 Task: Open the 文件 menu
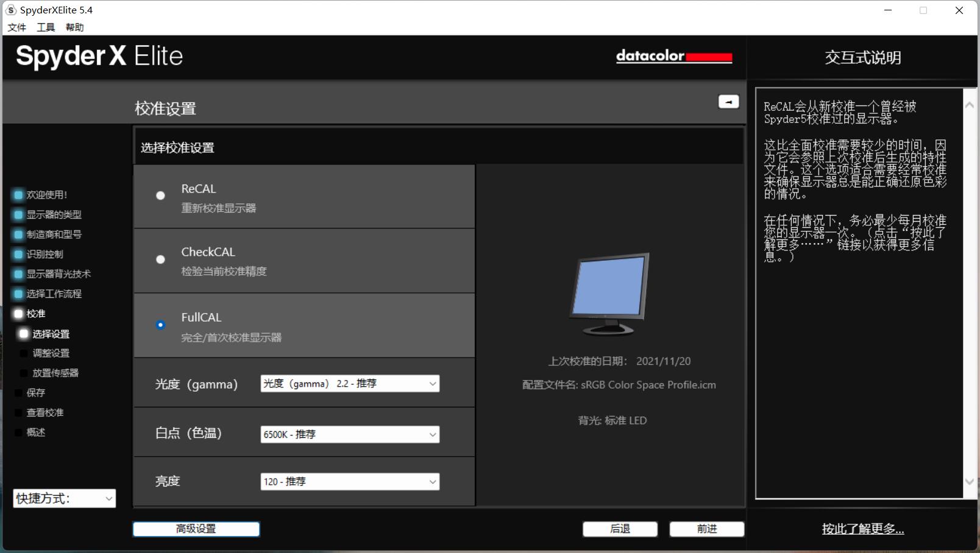[x=16, y=27]
